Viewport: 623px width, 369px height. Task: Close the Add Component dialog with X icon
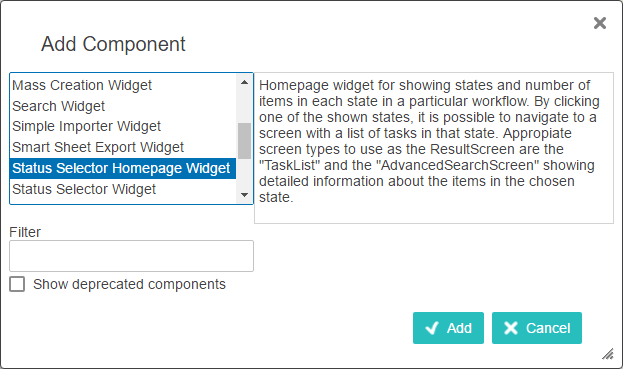[x=600, y=23]
